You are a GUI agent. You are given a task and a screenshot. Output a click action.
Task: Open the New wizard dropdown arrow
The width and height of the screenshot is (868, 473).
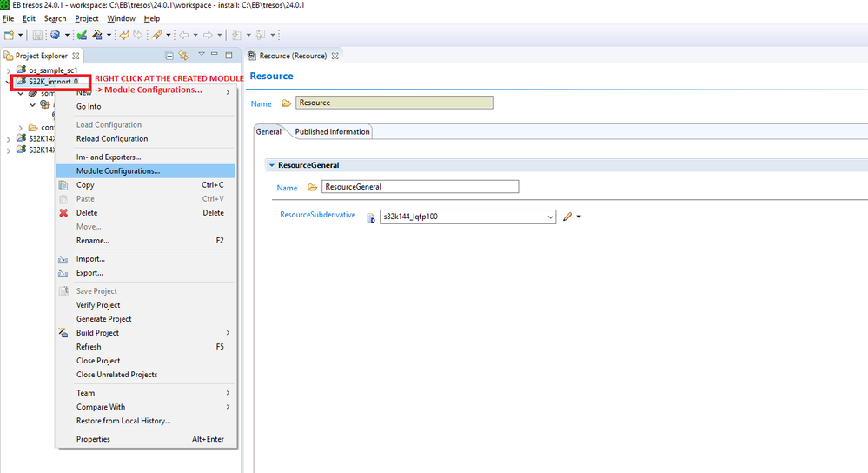[21, 35]
